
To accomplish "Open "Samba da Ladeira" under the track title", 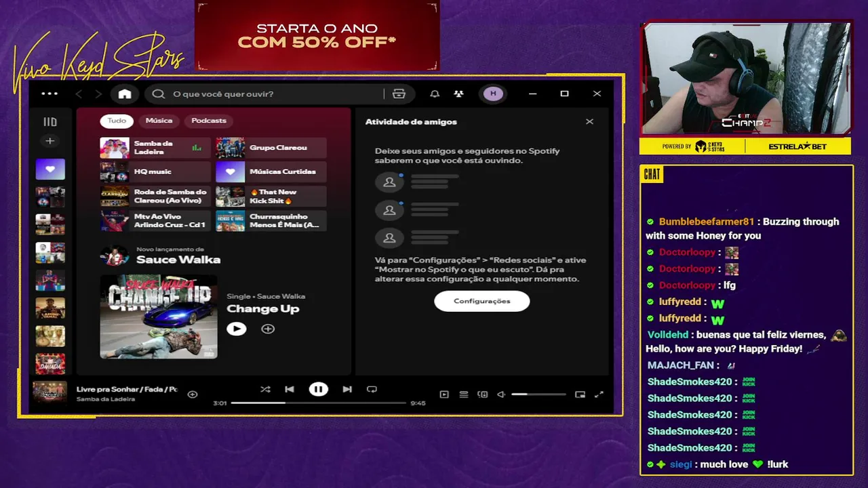I will (106, 399).
